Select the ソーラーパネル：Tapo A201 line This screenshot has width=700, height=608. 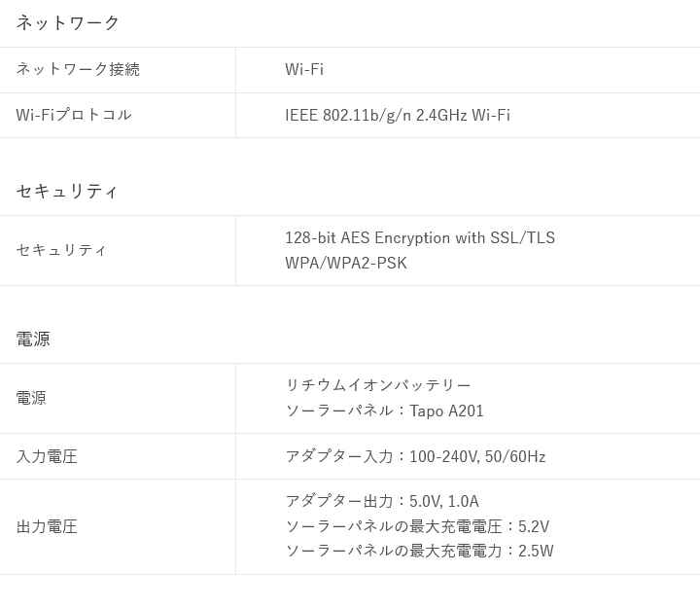[x=384, y=411]
